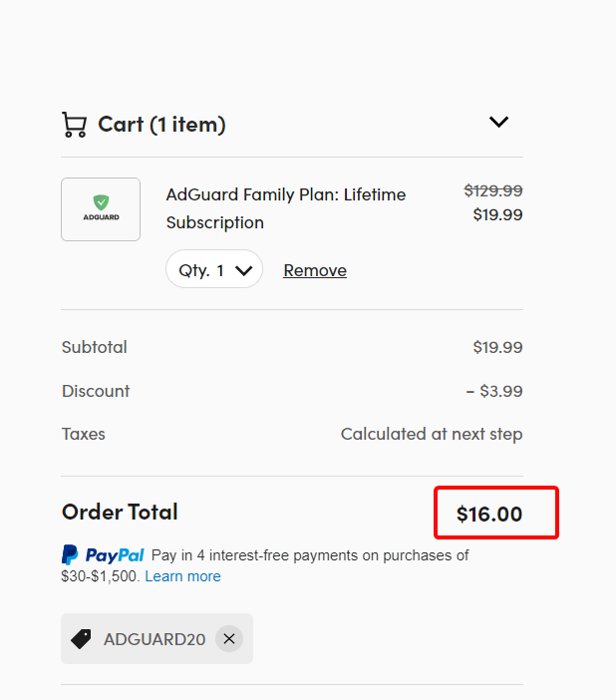
Task: Open the Qty. 1 quantity dropdown
Action: 214,270
